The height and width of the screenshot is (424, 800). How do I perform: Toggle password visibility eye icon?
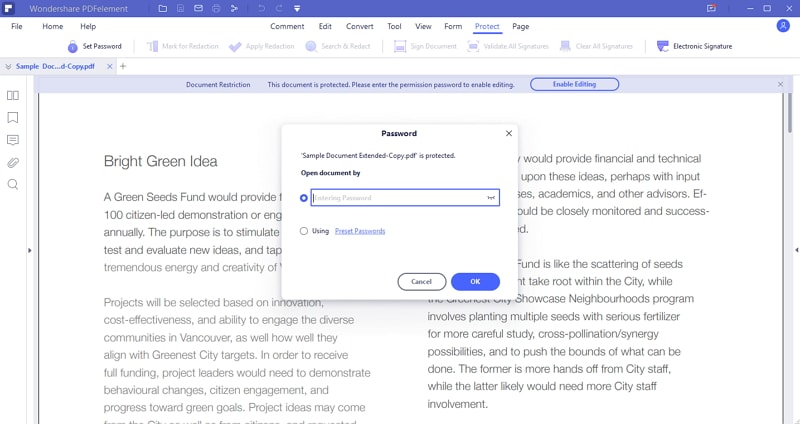point(491,198)
